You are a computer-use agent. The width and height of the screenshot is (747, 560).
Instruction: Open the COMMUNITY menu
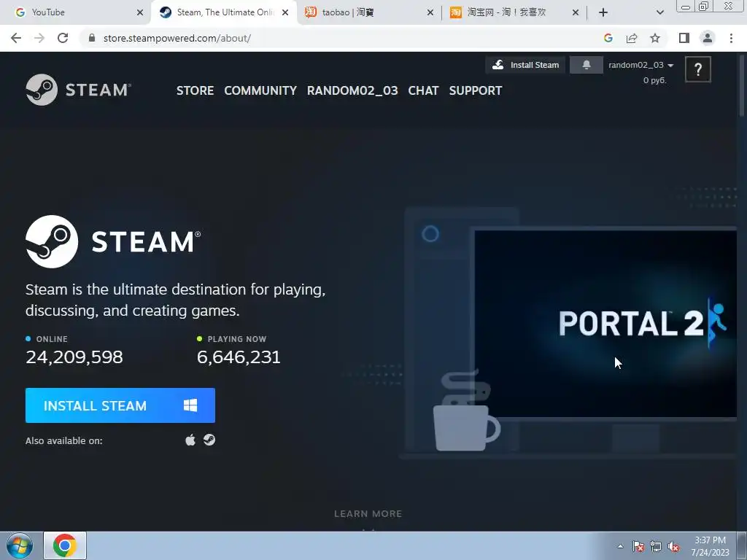pos(260,90)
